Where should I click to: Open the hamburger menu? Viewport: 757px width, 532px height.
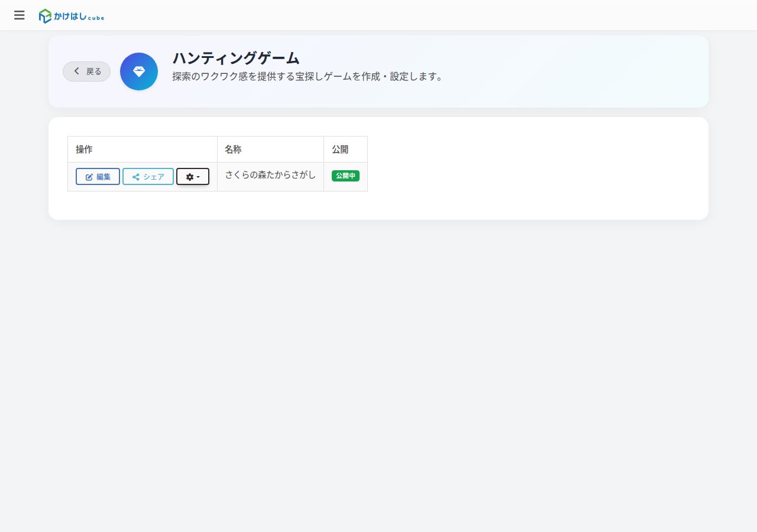(20, 15)
